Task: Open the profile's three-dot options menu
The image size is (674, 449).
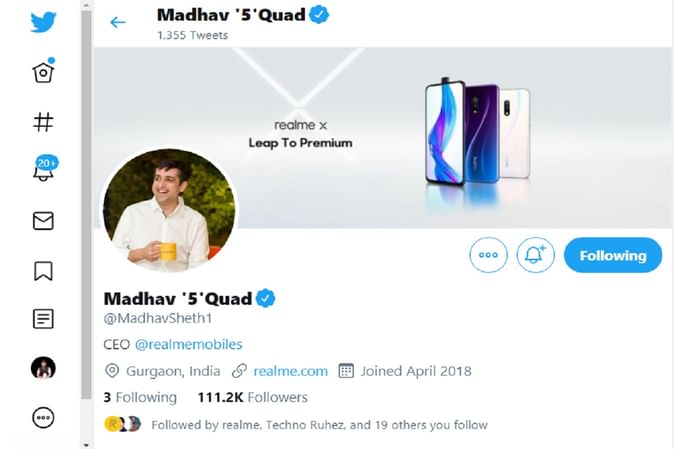Action: [488, 255]
